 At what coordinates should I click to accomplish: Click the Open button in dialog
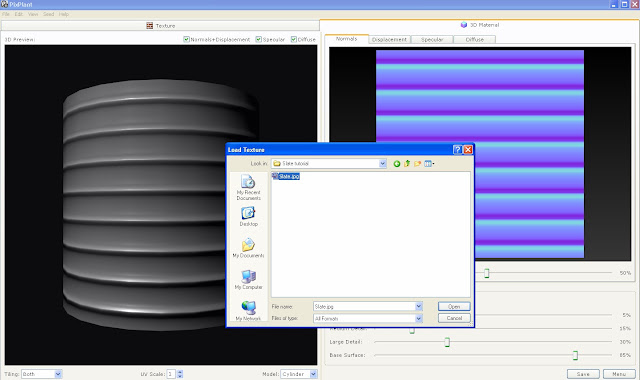(x=454, y=307)
